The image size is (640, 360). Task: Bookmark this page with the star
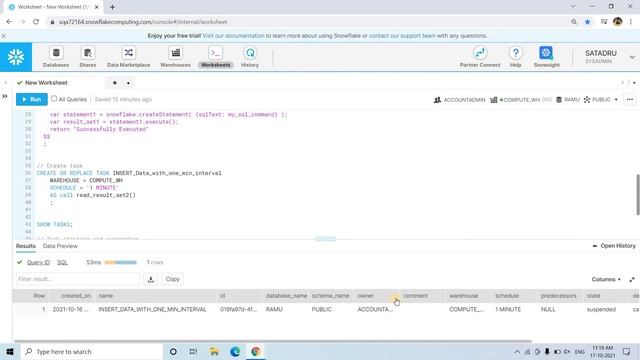click(x=588, y=22)
